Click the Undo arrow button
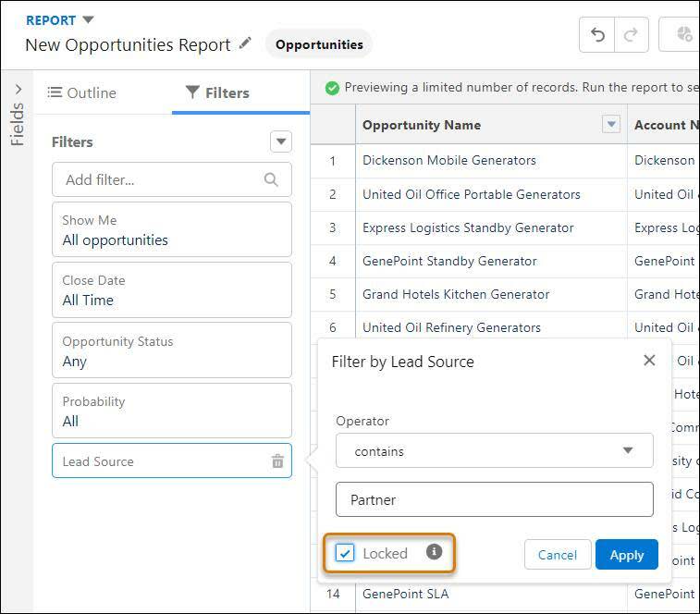The height and width of the screenshot is (614, 700). (x=596, y=35)
